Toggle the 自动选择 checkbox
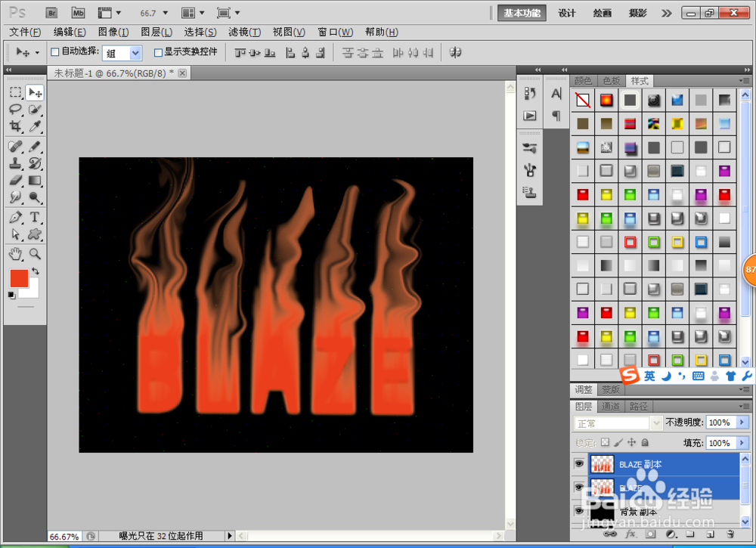Viewport: 756px width, 548px height. coord(55,52)
